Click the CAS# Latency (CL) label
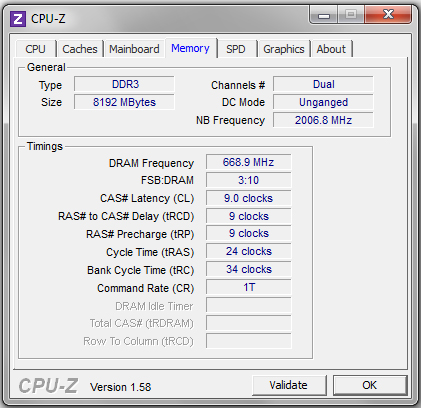The image size is (421, 408). pyautogui.click(x=147, y=199)
